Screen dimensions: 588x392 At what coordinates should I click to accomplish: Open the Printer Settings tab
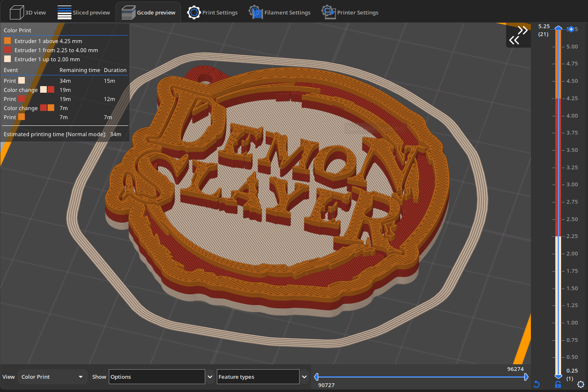pos(350,12)
